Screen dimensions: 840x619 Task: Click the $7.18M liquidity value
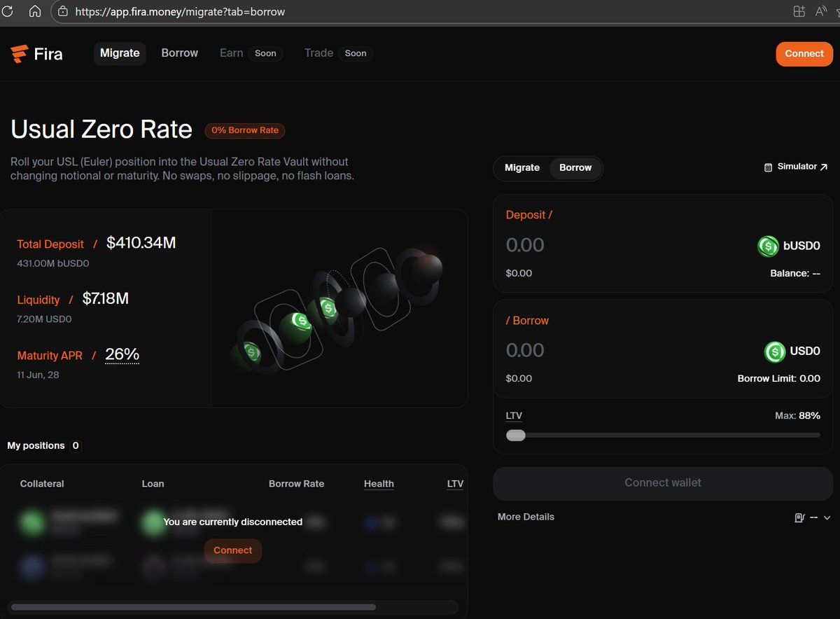pyautogui.click(x=105, y=299)
